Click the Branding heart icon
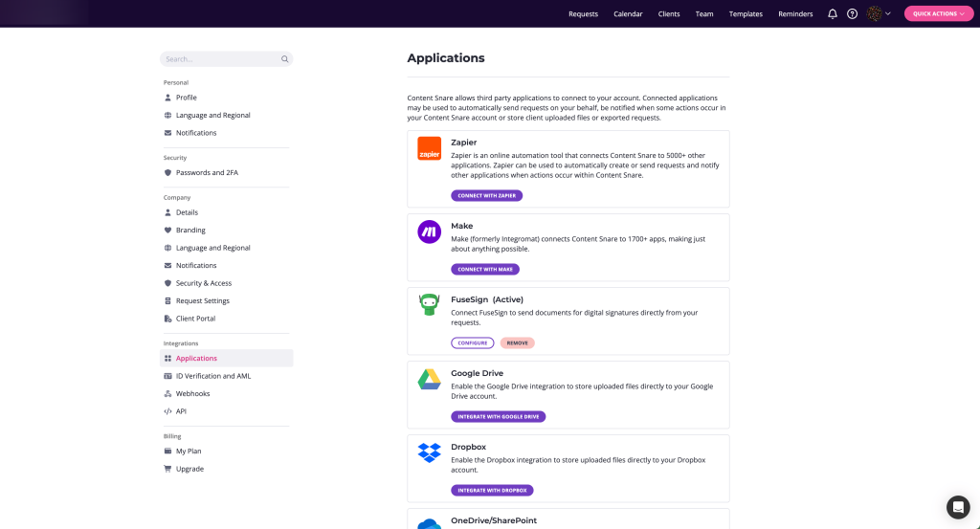Image resolution: width=980 pixels, height=529 pixels. 167,231
